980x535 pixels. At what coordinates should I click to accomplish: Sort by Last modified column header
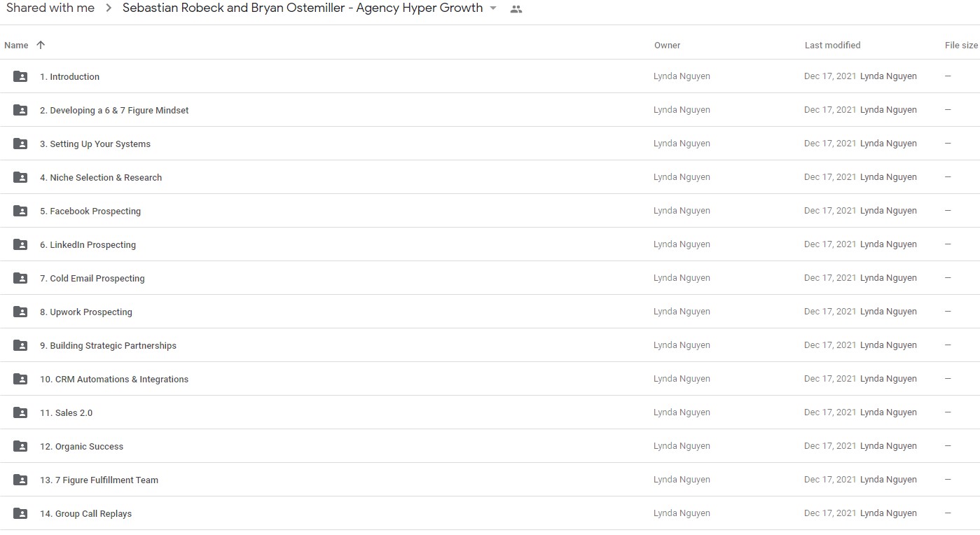pyautogui.click(x=832, y=45)
